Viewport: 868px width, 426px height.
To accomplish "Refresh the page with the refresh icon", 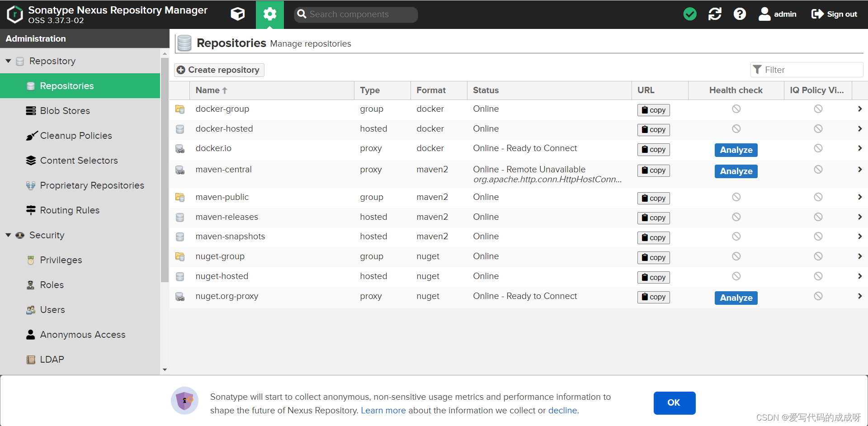I will 715,14.
